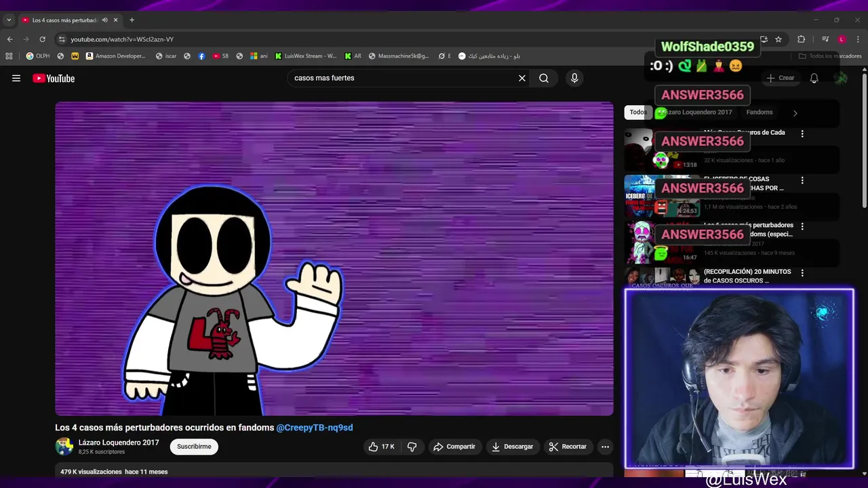Like the video showing 17 K

[380, 447]
